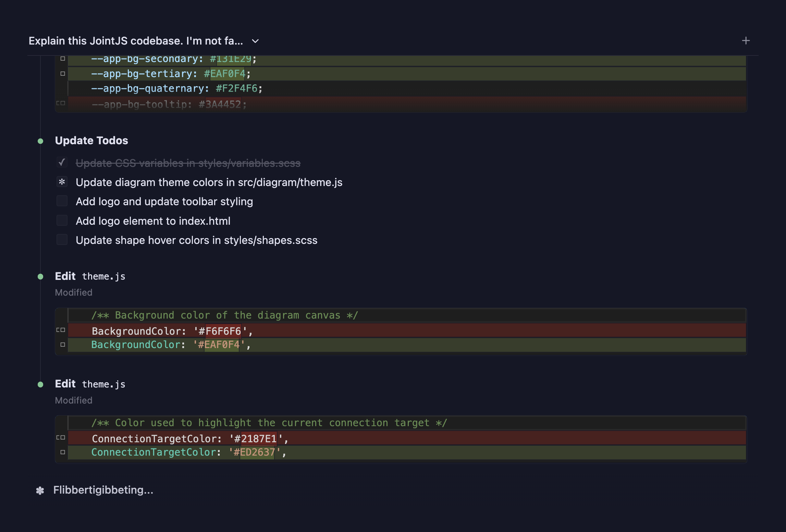Click the diff gutter icon on the added ConnectionTargetColor line
Image resolution: width=786 pixels, height=532 pixels.
(62, 452)
